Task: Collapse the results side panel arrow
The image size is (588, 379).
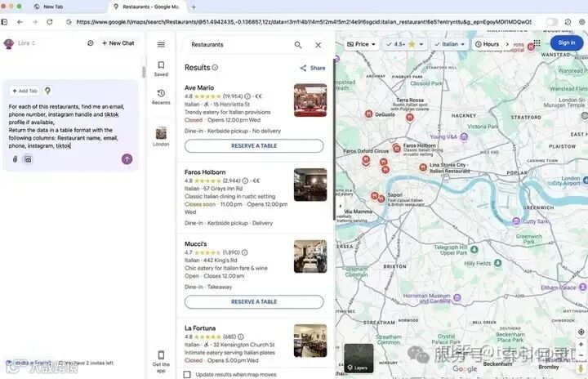Action: (x=340, y=206)
